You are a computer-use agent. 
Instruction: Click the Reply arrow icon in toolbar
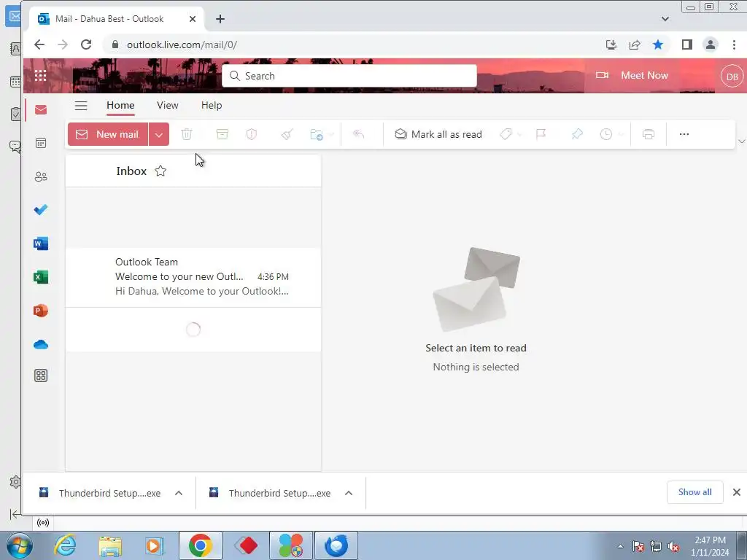click(359, 134)
